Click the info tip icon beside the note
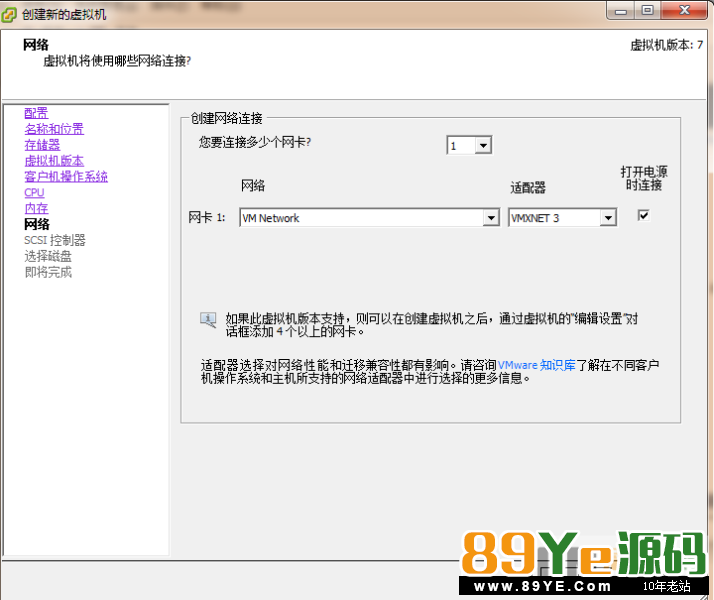 tap(208, 320)
